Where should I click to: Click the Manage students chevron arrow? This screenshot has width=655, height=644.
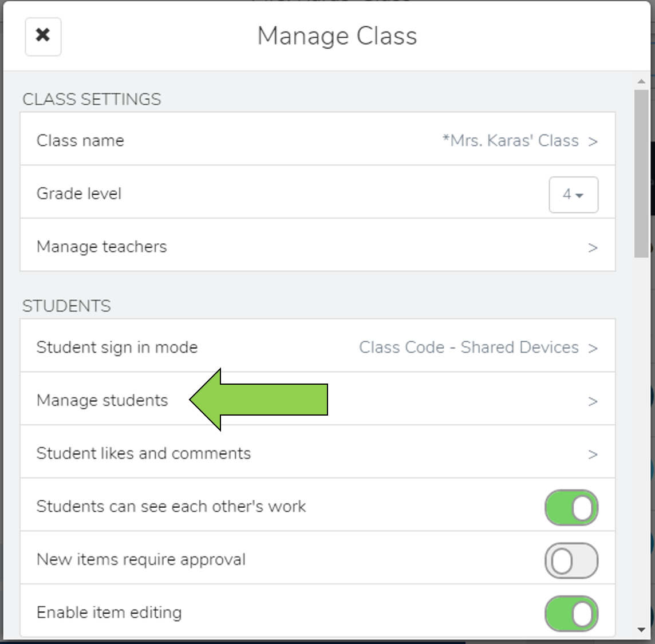tap(593, 401)
